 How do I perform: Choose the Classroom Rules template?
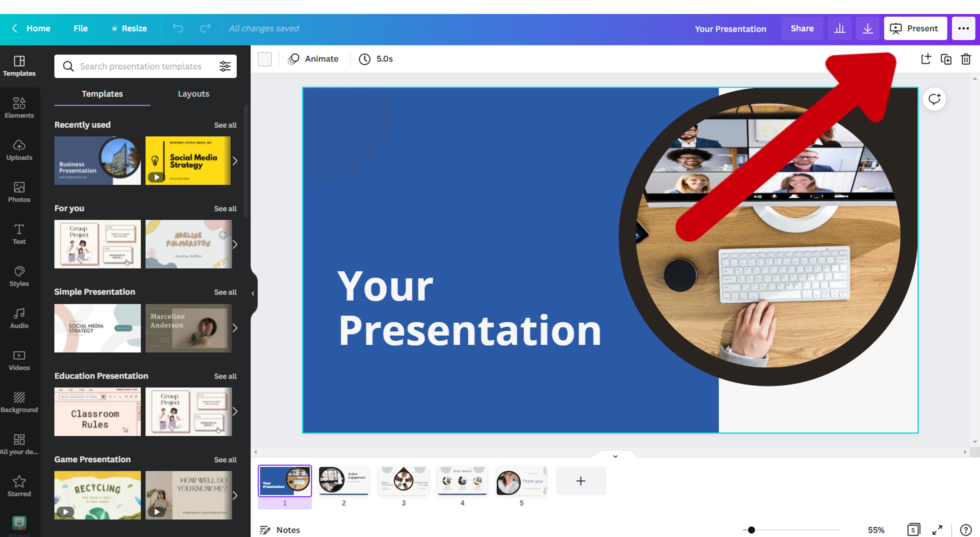(x=97, y=412)
